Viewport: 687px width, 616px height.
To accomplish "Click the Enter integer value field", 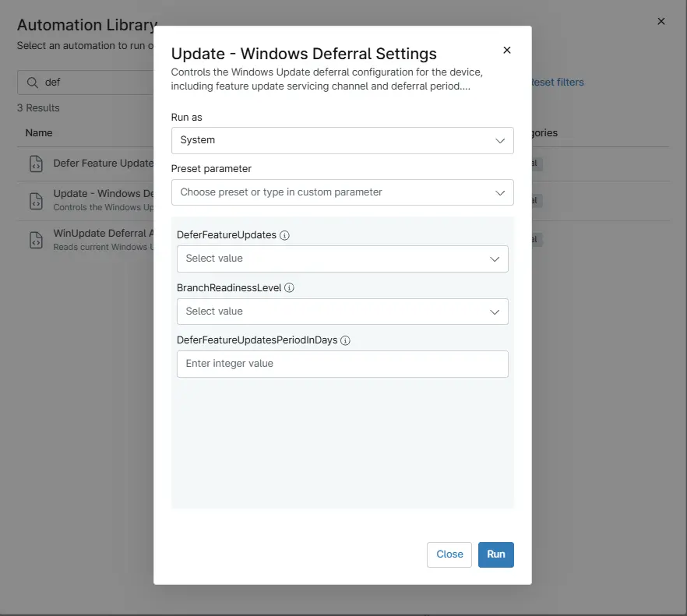I will point(342,364).
